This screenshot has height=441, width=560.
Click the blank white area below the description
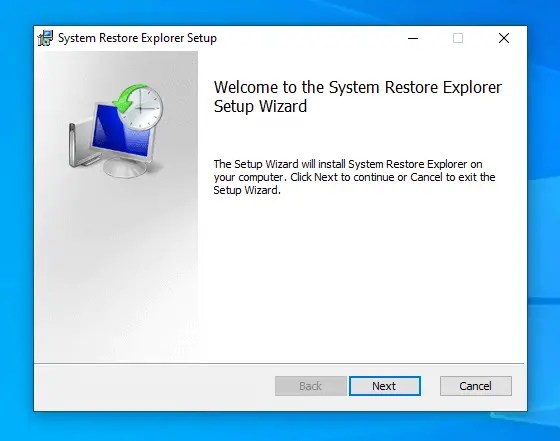pos(361,279)
